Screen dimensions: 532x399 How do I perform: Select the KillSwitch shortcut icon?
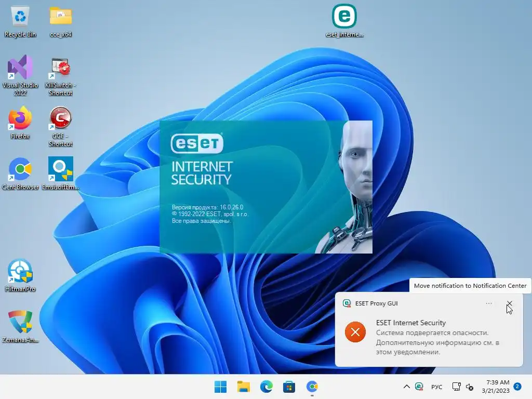60,77
